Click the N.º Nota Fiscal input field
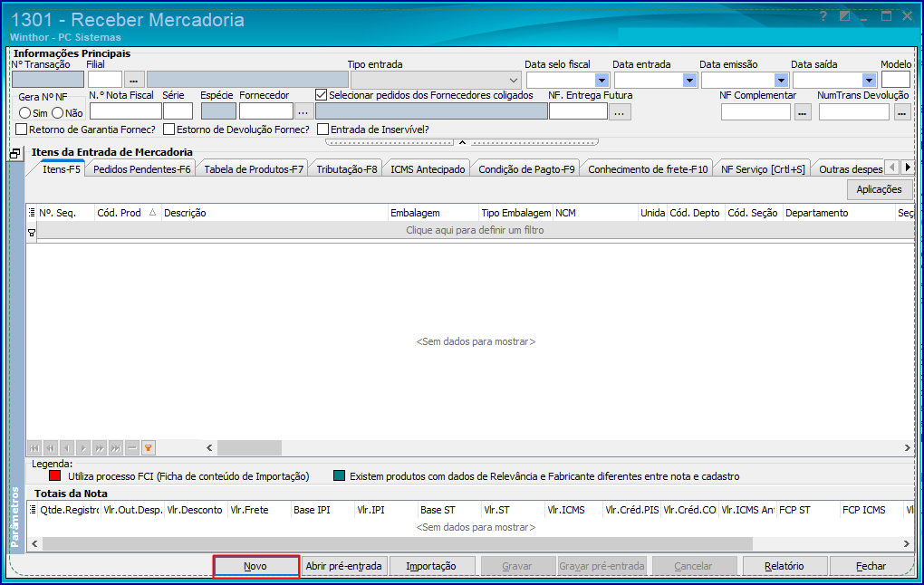The image size is (924, 585). [x=126, y=111]
